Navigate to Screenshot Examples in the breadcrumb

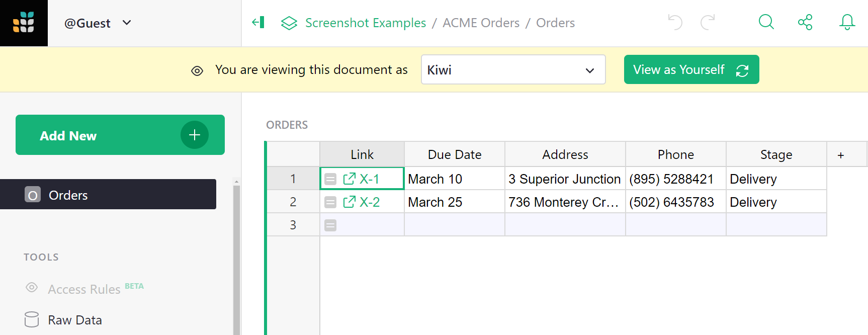pos(366,23)
